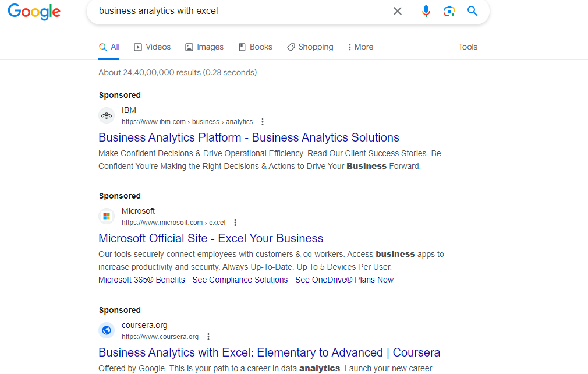This screenshot has height=374, width=588.
Task: Click the coursera.org globe favicon
Action: click(107, 330)
